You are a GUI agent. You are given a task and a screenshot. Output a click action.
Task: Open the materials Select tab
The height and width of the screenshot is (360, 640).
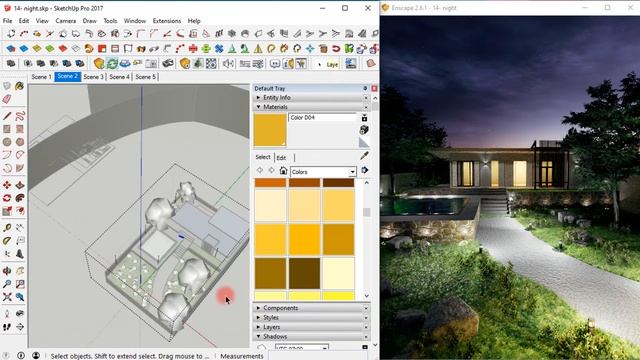coord(263,157)
